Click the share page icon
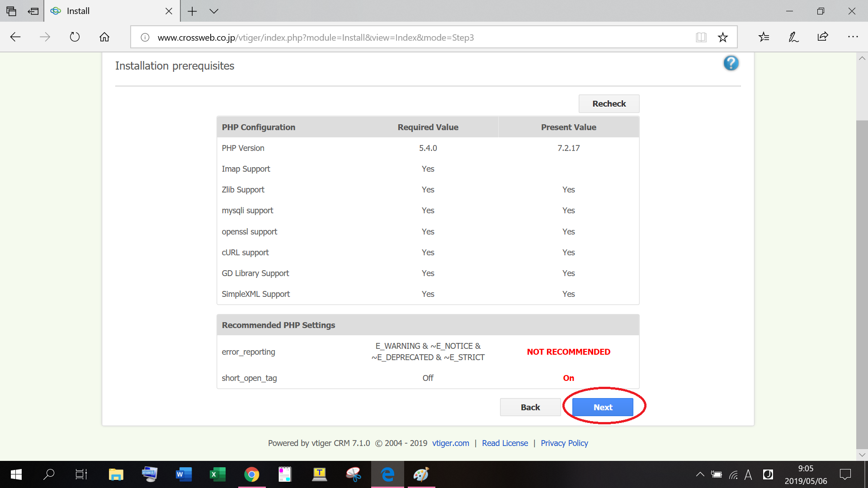The width and height of the screenshot is (868, 488). 823,37
